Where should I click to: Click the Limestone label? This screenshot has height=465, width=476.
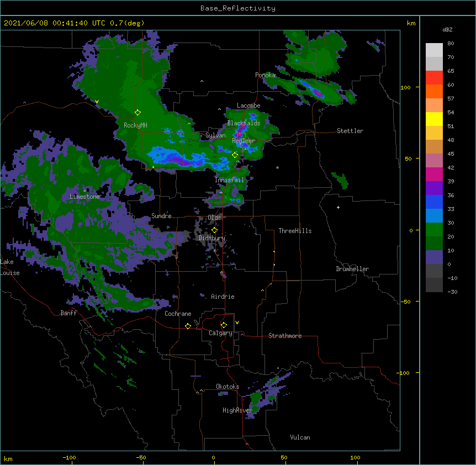tap(84, 197)
